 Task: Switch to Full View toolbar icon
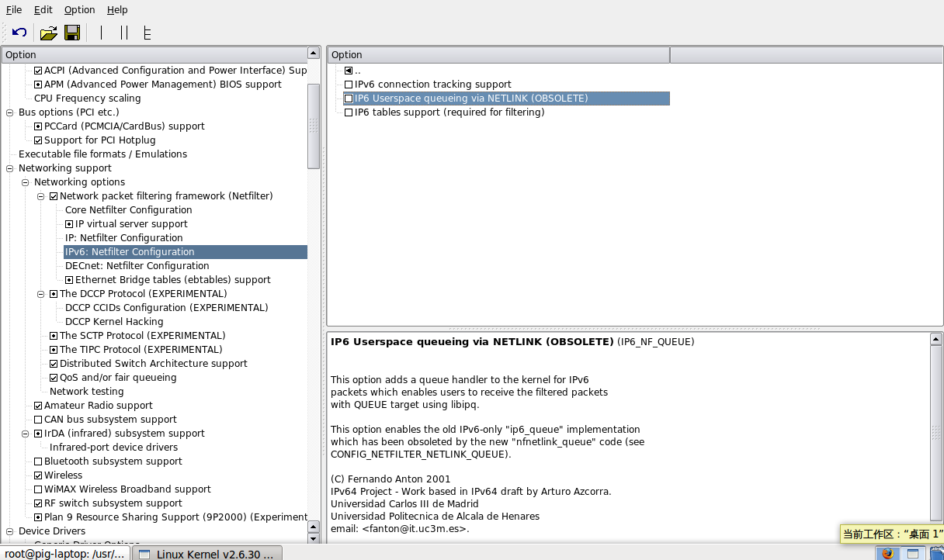(147, 33)
